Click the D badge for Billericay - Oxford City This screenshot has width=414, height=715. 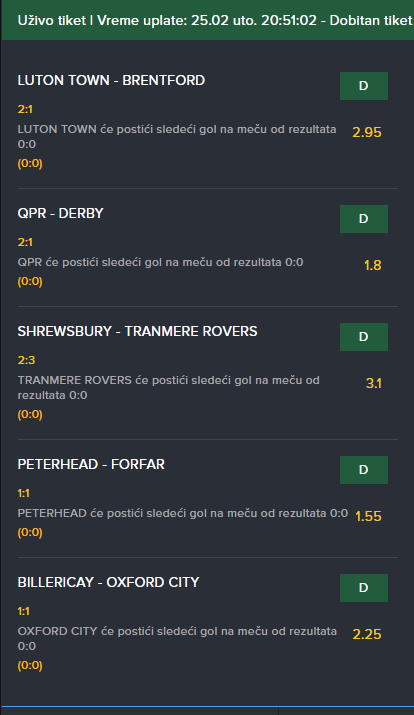pyautogui.click(x=364, y=588)
